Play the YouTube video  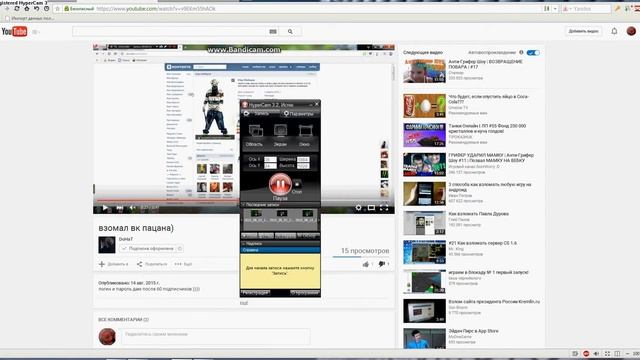click(x=105, y=208)
